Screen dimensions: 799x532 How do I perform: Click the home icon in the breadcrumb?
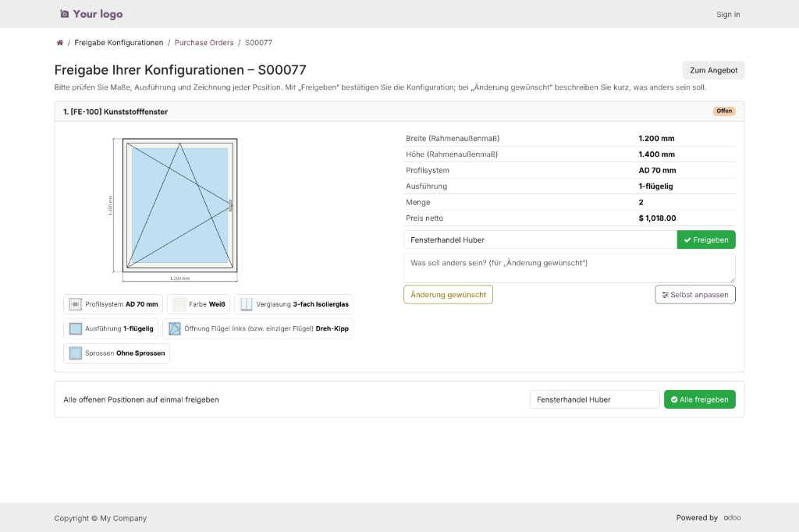tap(59, 43)
